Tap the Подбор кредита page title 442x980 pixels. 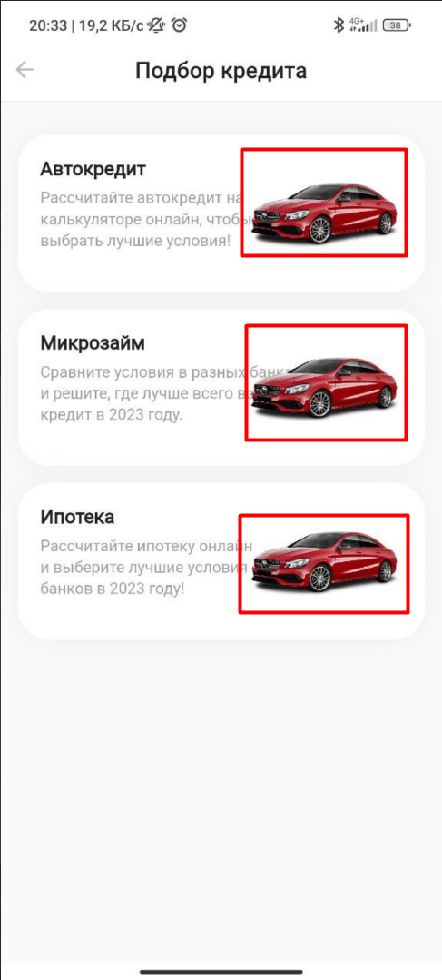(221, 71)
